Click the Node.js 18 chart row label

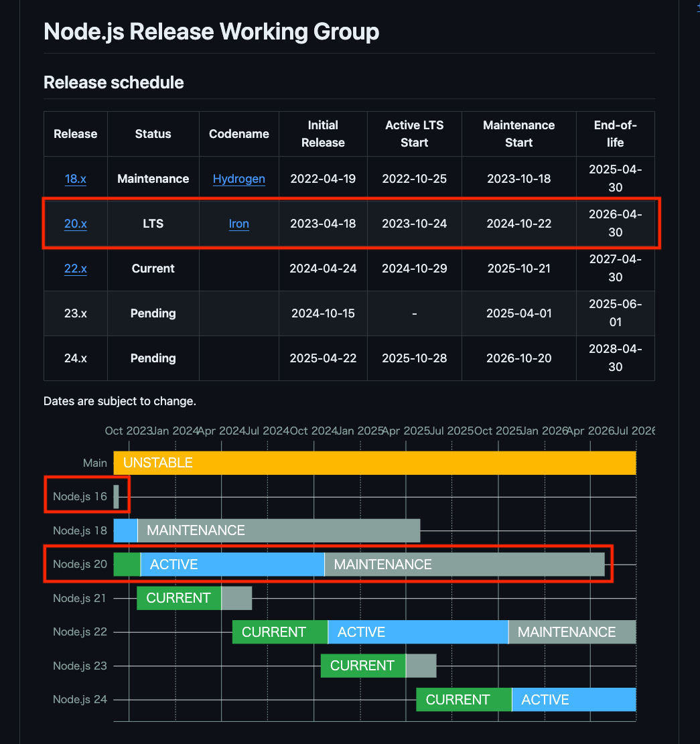click(x=80, y=530)
